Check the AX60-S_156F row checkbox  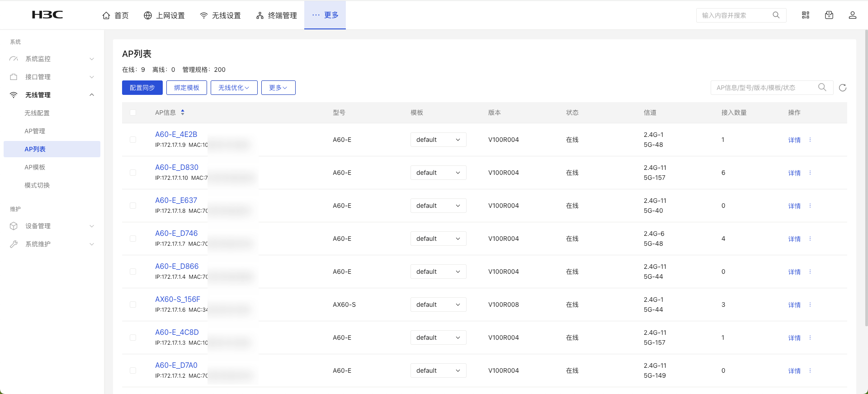[x=133, y=305]
